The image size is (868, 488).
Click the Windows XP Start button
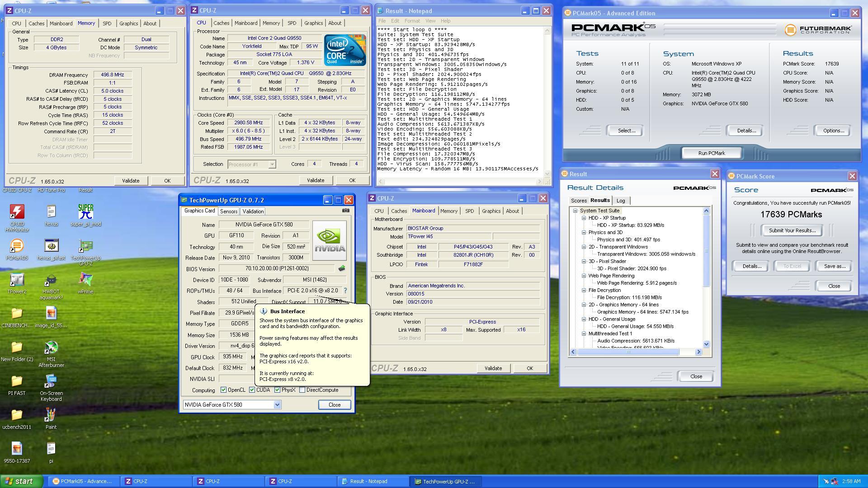tap(22, 481)
